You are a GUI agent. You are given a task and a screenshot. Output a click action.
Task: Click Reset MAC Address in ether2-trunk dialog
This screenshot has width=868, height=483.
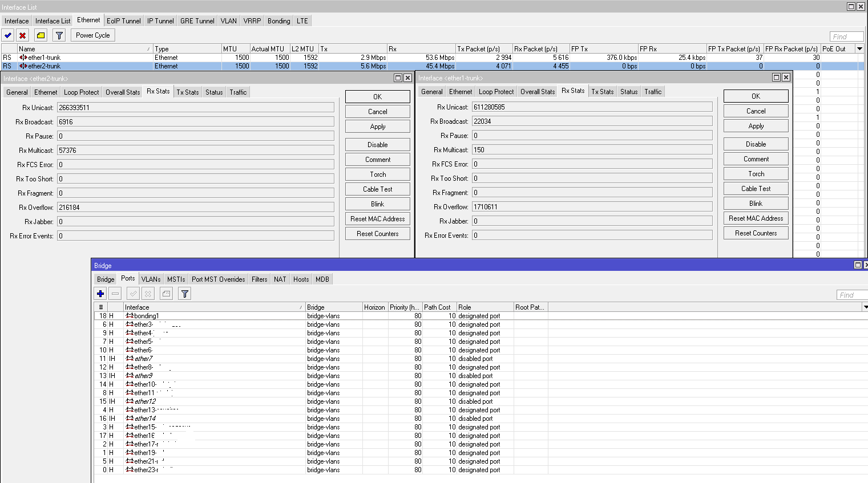coord(378,219)
